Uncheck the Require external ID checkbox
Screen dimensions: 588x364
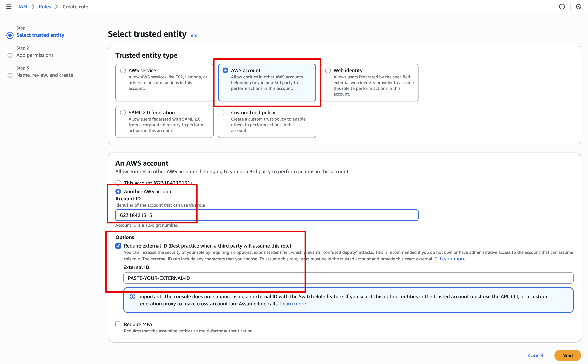coord(118,246)
